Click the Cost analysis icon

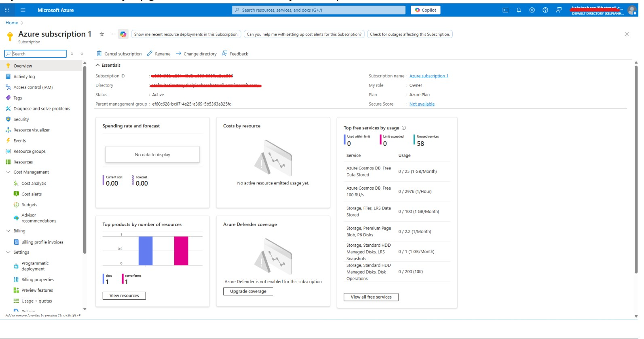coord(16,183)
